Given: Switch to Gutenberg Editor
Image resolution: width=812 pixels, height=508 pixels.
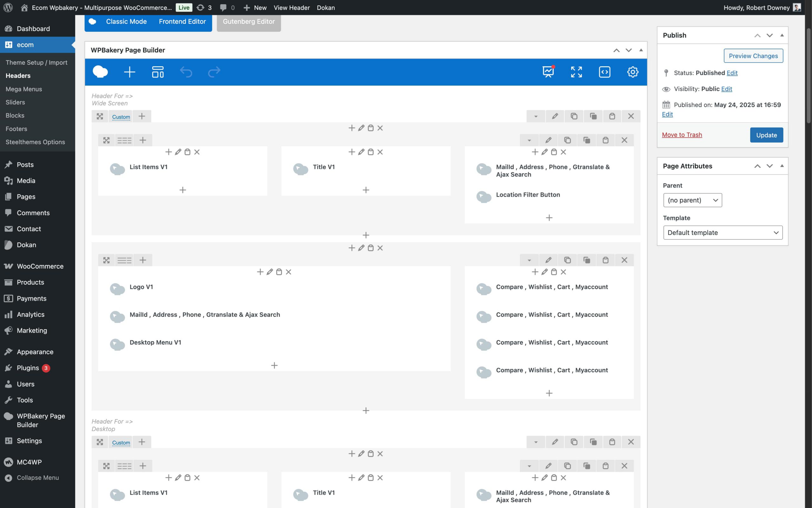Looking at the screenshot, I should coord(249,22).
